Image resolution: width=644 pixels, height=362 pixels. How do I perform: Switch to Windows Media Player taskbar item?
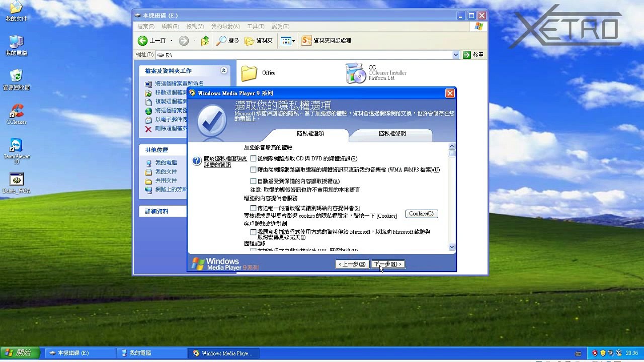click(x=224, y=353)
